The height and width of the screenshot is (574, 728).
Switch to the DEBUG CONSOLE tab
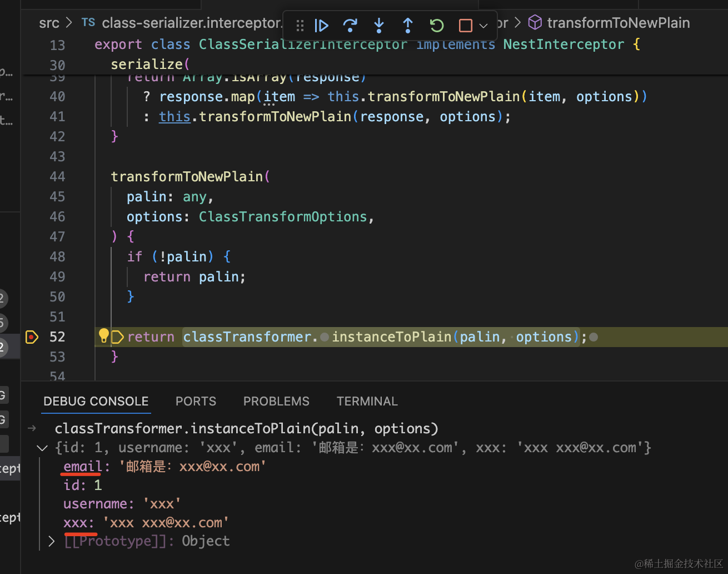point(96,401)
